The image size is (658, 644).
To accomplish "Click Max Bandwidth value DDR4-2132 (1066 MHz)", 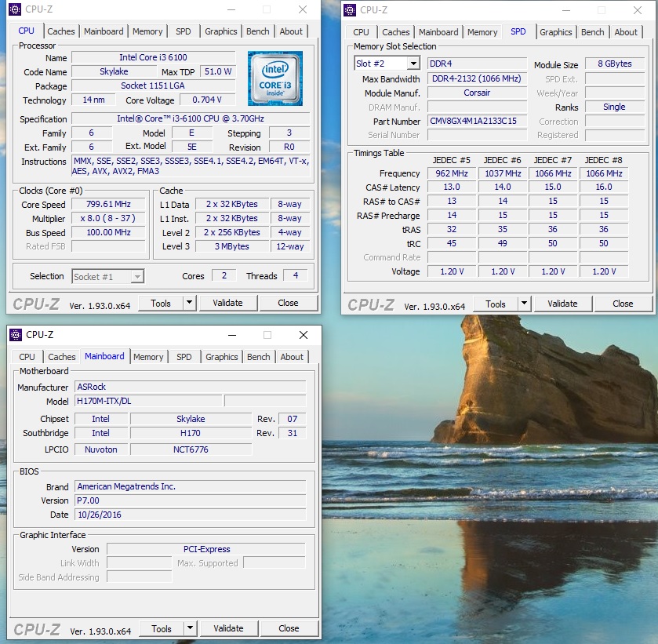I will click(477, 78).
